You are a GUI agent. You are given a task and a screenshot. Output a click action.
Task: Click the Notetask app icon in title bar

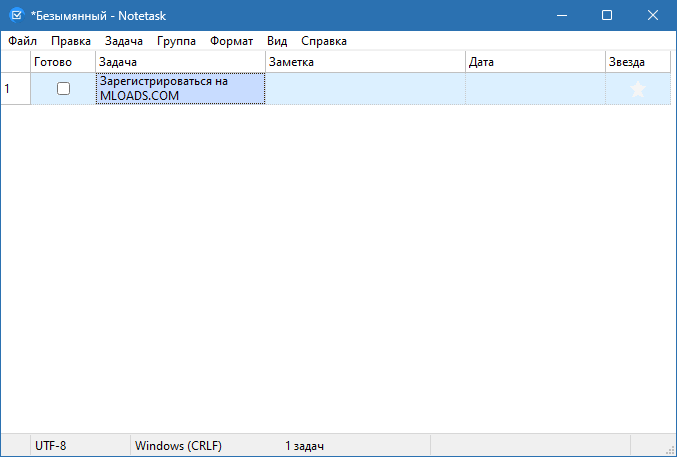[x=16, y=15]
